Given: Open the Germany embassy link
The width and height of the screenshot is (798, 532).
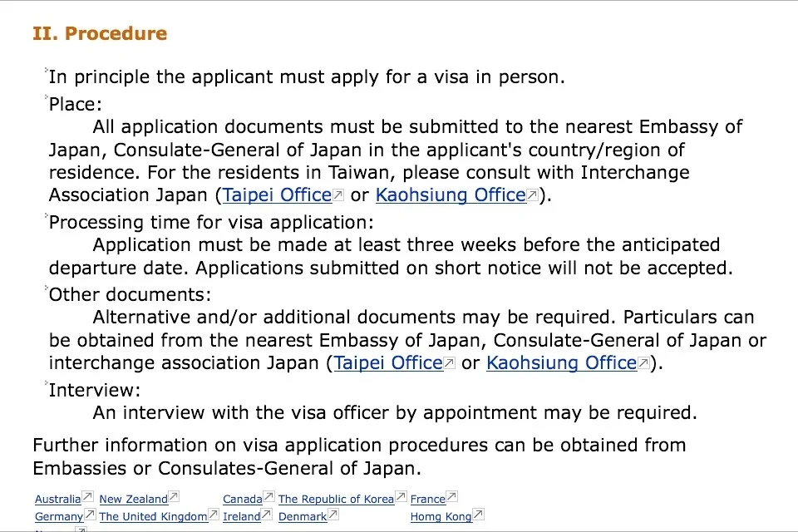Looking at the screenshot, I should (59, 516).
